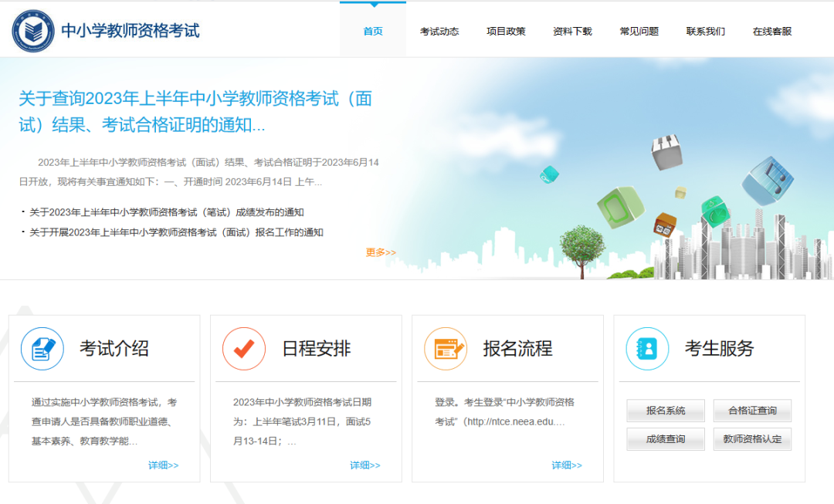This screenshot has width=834, height=504.
Task: Click the 更多>> link under announcements
Action: tap(381, 252)
